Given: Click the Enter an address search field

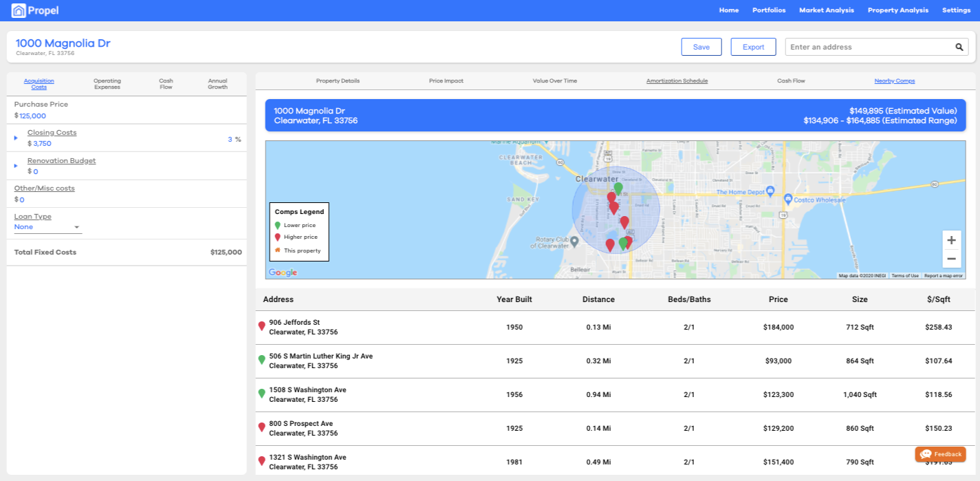Looking at the screenshot, I should (x=870, y=47).
